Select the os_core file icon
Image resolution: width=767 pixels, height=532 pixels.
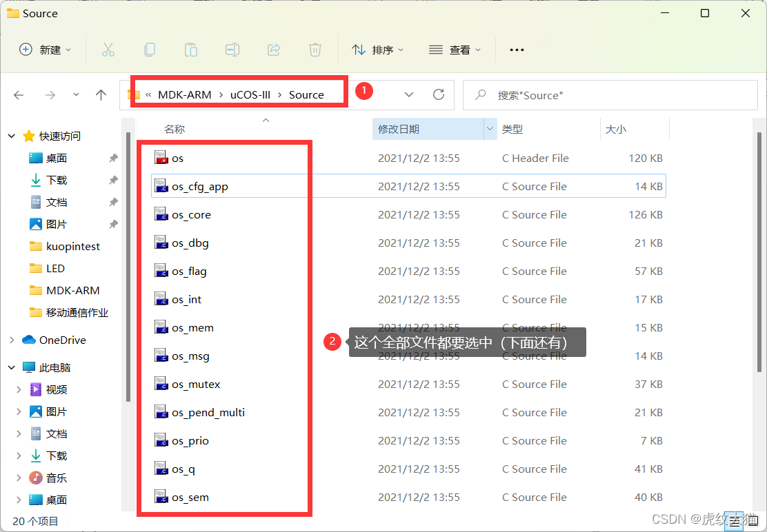tap(161, 214)
